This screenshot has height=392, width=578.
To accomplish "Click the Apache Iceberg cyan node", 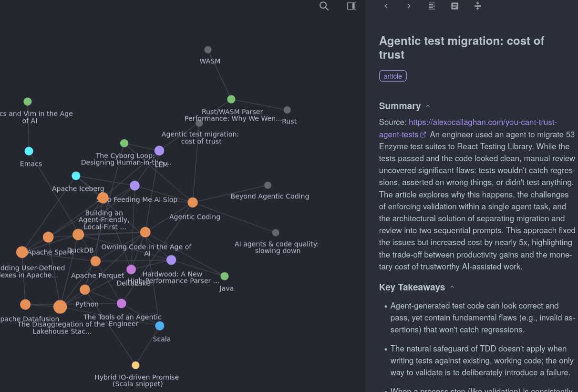I will [76, 176].
